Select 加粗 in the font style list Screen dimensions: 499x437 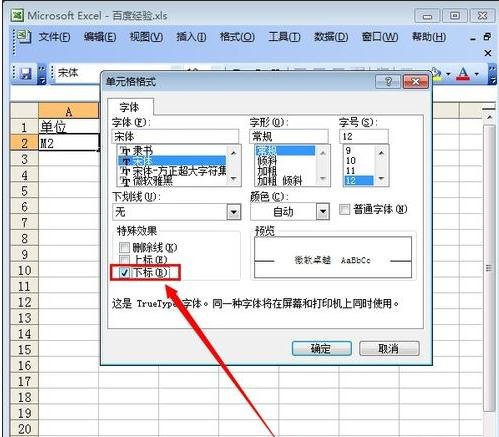click(285, 171)
